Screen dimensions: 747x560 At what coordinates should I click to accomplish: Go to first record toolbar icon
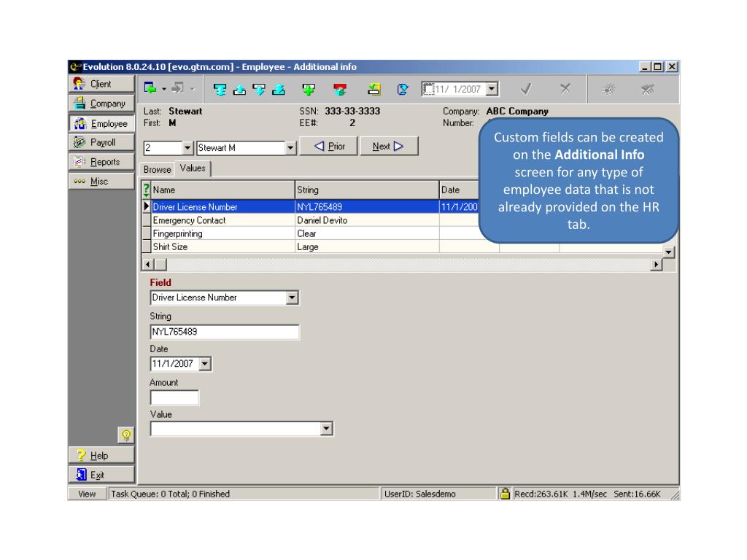pyautogui.click(x=220, y=89)
